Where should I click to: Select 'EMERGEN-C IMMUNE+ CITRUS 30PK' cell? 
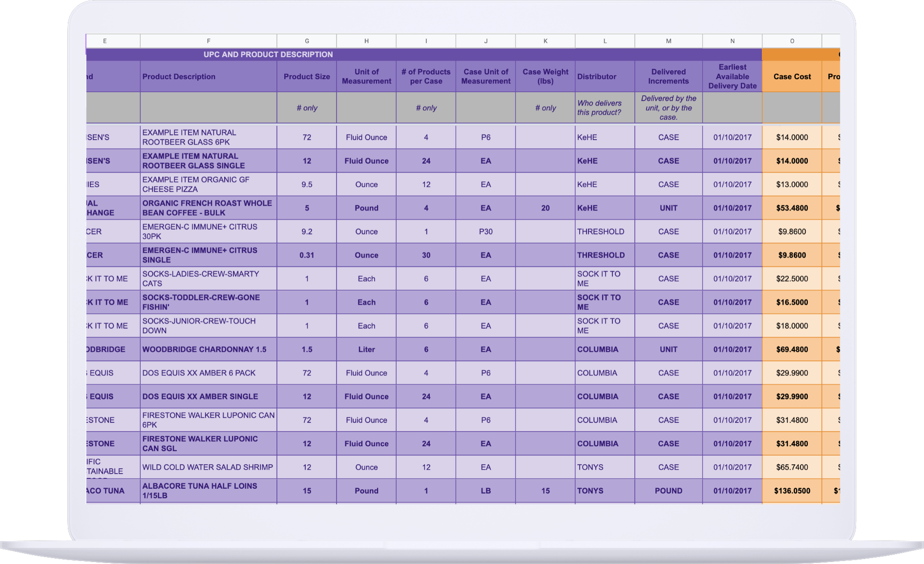209,232
